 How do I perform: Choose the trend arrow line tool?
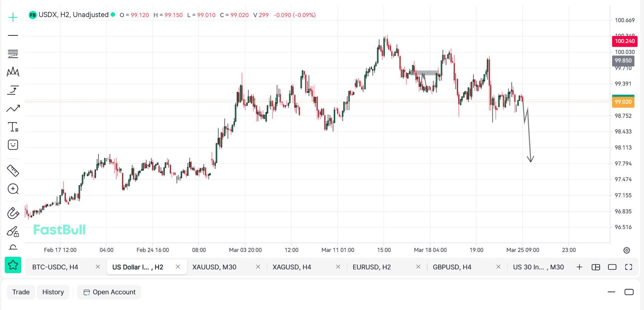pyautogui.click(x=13, y=90)
